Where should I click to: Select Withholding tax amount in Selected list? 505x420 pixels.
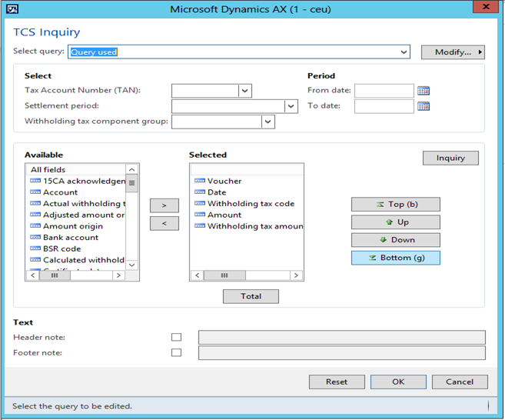pos(248,226)
